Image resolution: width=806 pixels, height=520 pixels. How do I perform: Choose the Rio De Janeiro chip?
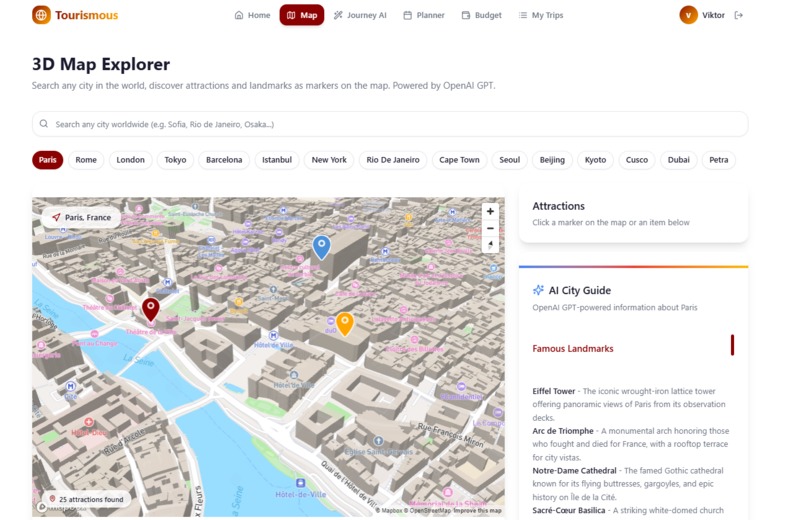393,160
